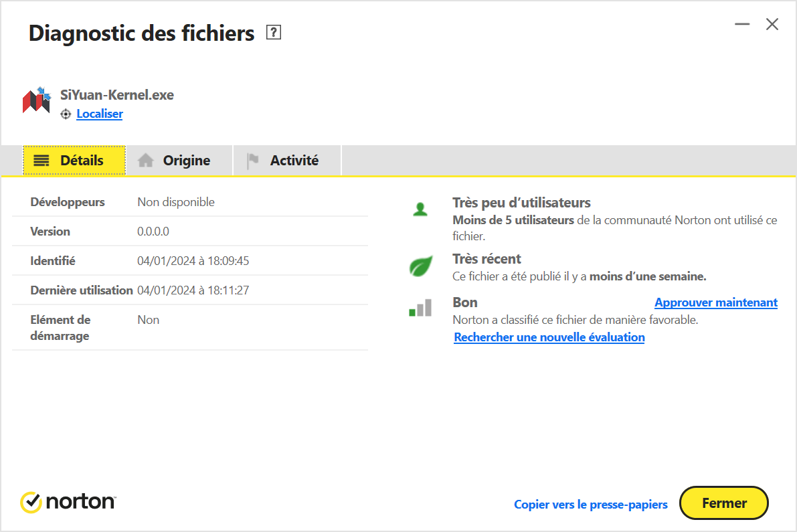
Task: Click the crosshair locate icon
Action: pyautogui.click(x=66, y=114)
